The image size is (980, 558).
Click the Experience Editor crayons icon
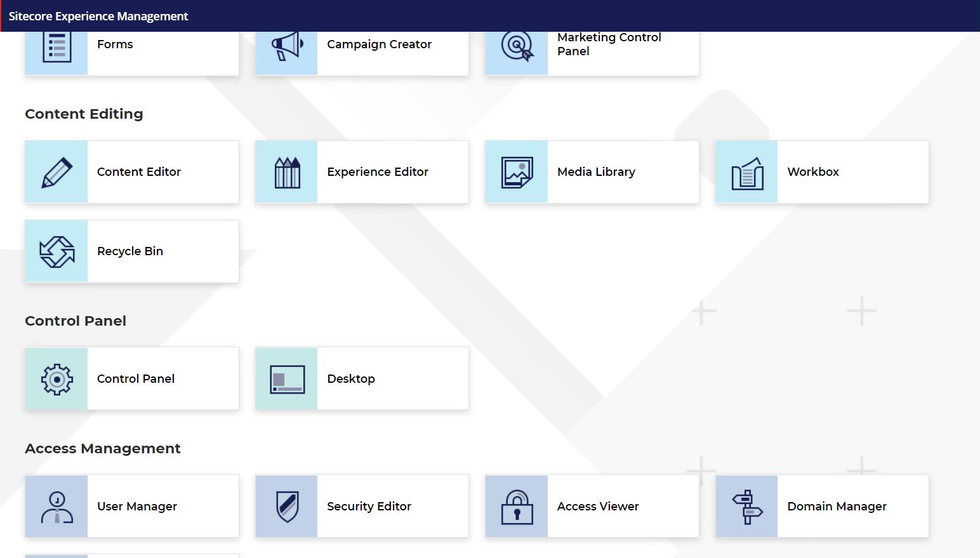(287, 172)
